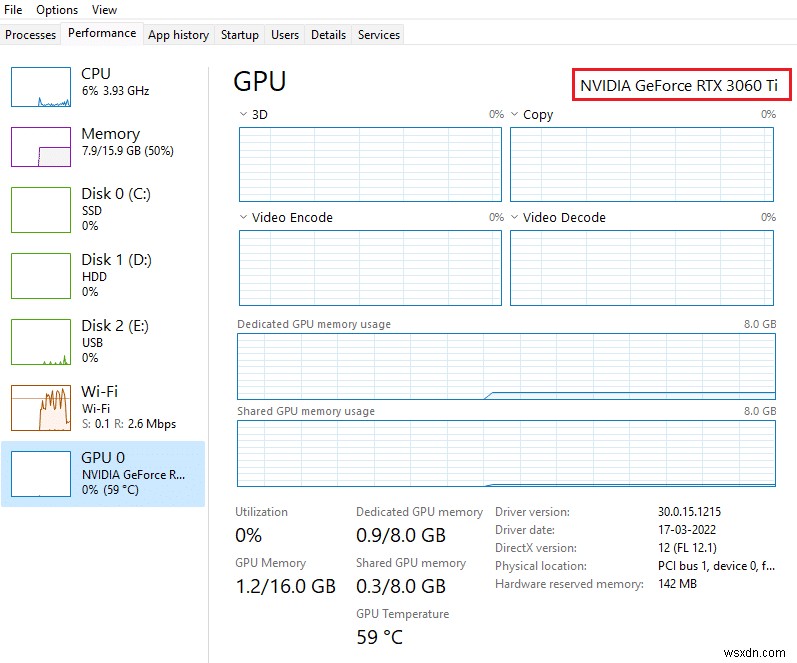This screenshot has width=797, height=663.
Task: Switch to the App history tab
Action: coord(178,35)
